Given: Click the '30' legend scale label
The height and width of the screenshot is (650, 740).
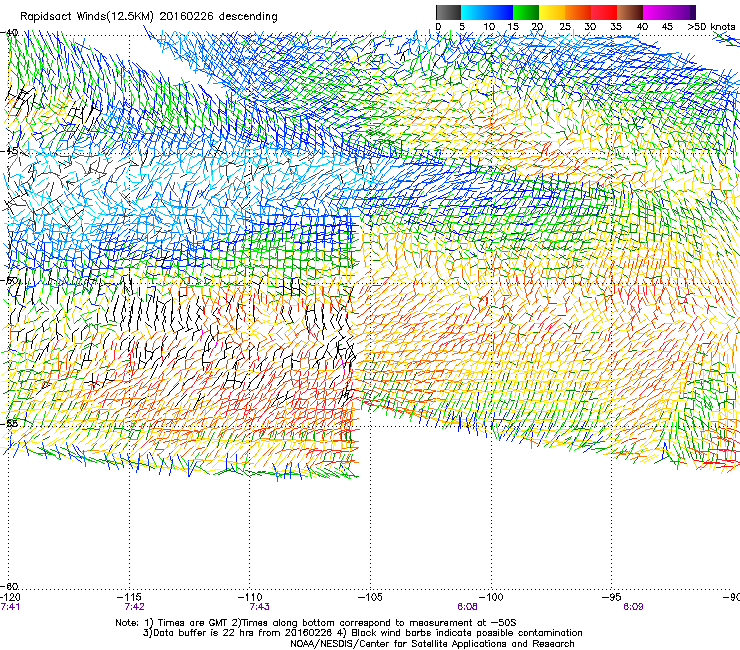Looking at the screenshot, I should coord(590,27).
